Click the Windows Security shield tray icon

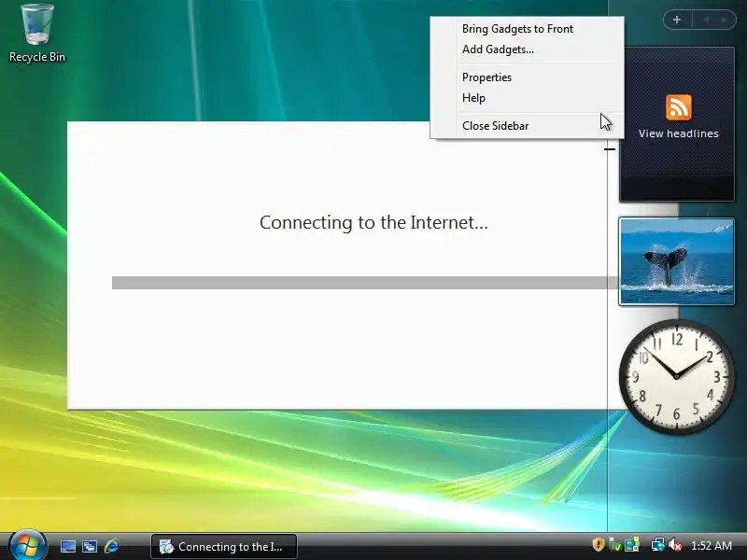(x=598, y=544)
